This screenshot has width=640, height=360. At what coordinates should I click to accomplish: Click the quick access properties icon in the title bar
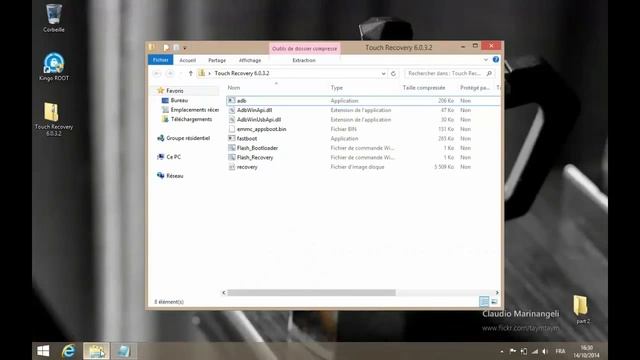(166, 48)
